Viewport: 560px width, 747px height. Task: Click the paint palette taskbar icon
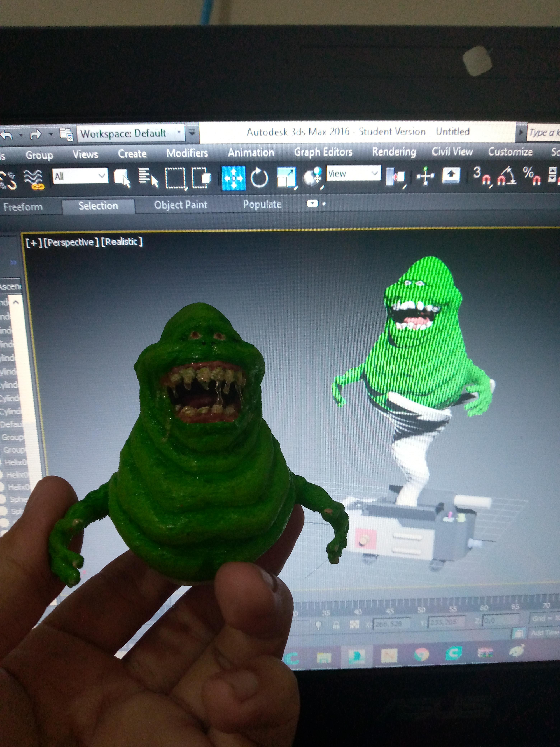(x=517, y=650)
